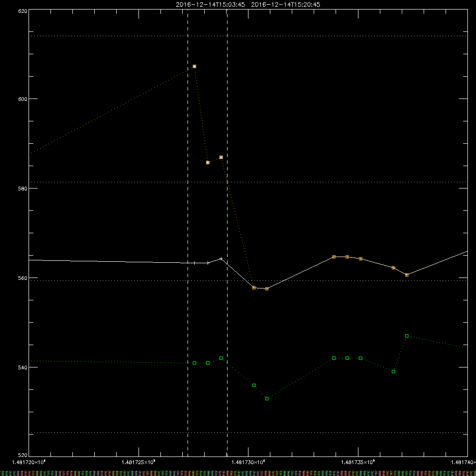Click the end timestamp 2016-12-14T15:20:45 in title
This screenshot has width=476, height=476.
(286, 5)
